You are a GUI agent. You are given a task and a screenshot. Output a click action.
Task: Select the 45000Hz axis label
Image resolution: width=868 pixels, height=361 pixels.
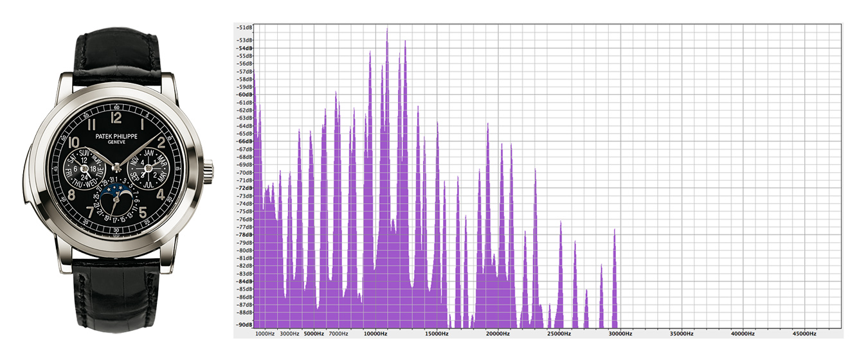click(x=804, y=334)
